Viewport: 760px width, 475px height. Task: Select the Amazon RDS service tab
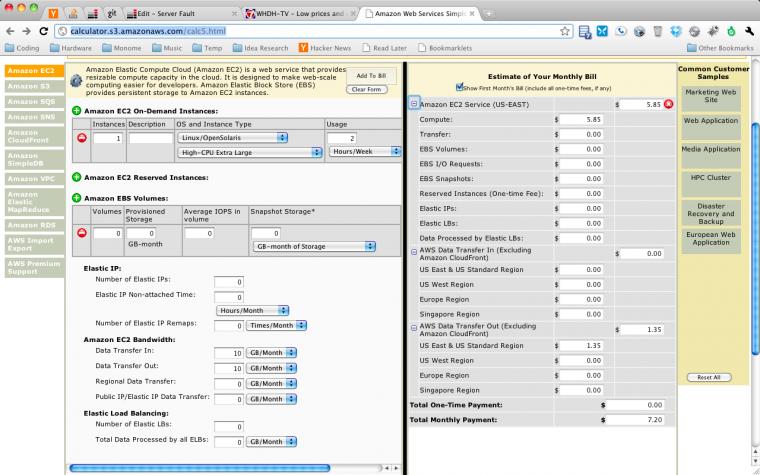pyautogui.click(x=34, y=225)
